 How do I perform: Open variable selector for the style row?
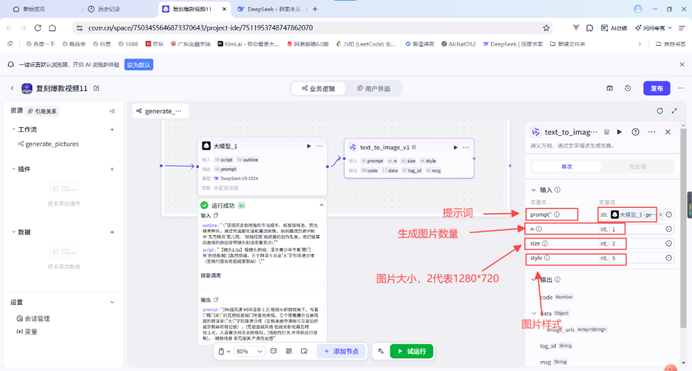click(669, 258)
